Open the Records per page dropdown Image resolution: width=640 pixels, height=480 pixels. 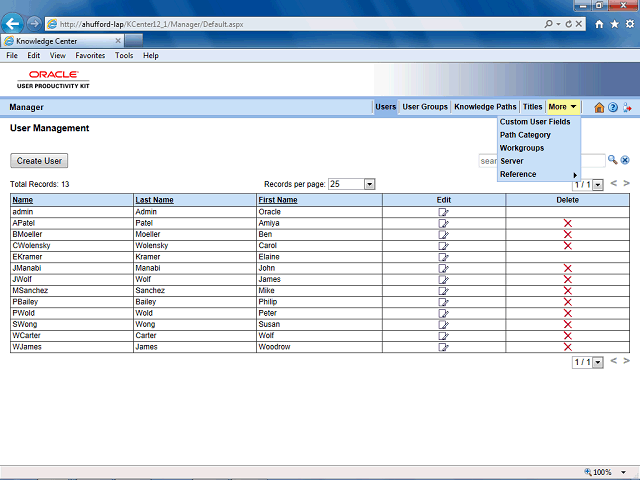click(369, 184)
